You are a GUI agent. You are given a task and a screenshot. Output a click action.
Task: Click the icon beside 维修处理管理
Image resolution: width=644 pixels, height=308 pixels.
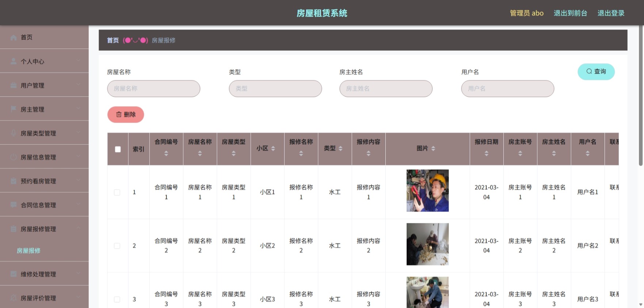coord(14,274)
